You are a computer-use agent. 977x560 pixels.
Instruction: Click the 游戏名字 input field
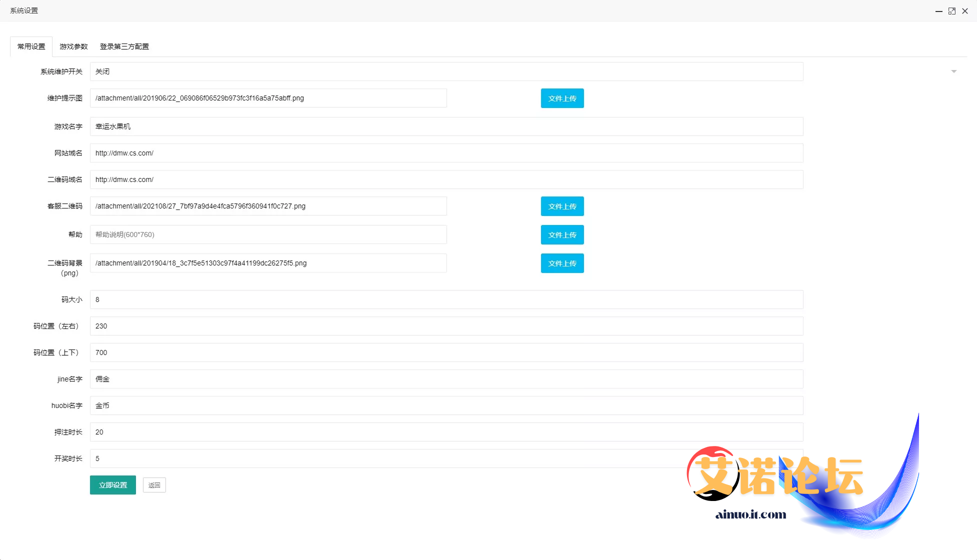click(446, 126)
